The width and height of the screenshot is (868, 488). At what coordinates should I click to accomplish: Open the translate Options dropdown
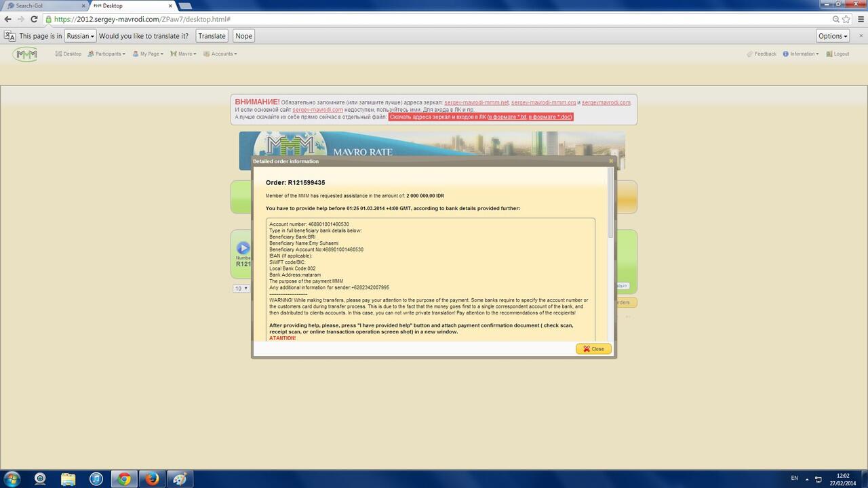[x=833, y=36]
